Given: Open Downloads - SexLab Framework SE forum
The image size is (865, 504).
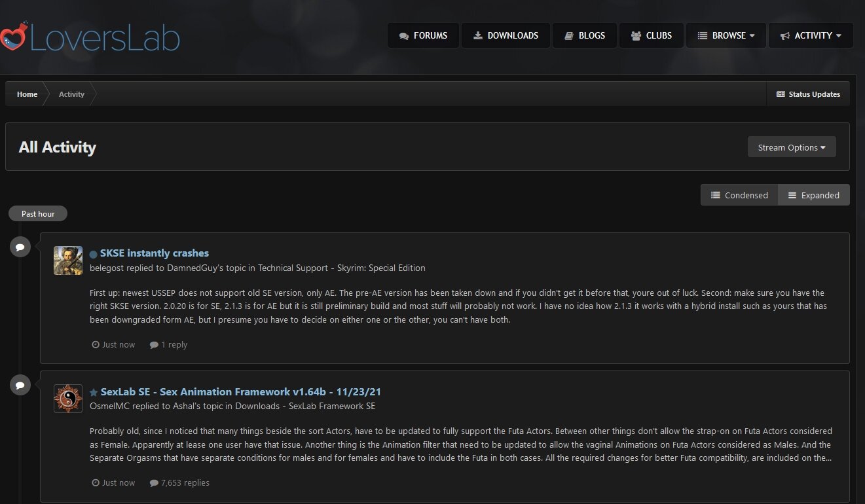Looking at the screenshot, I should coord(304,406).
